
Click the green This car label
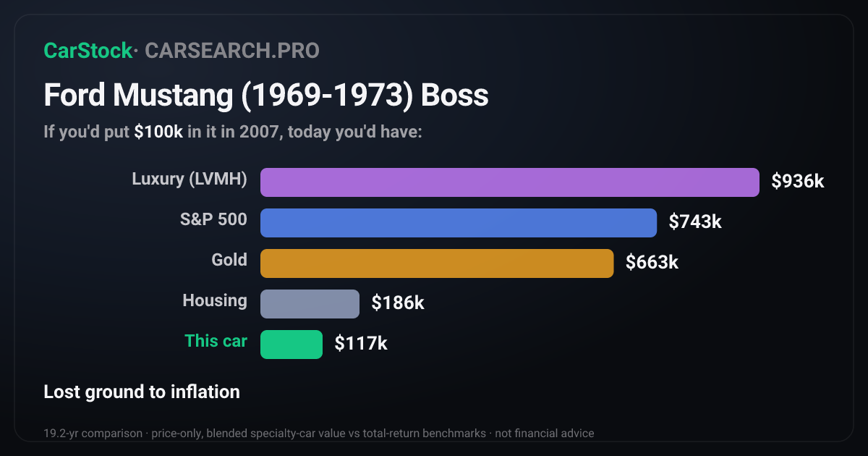(x=216, y=341)
